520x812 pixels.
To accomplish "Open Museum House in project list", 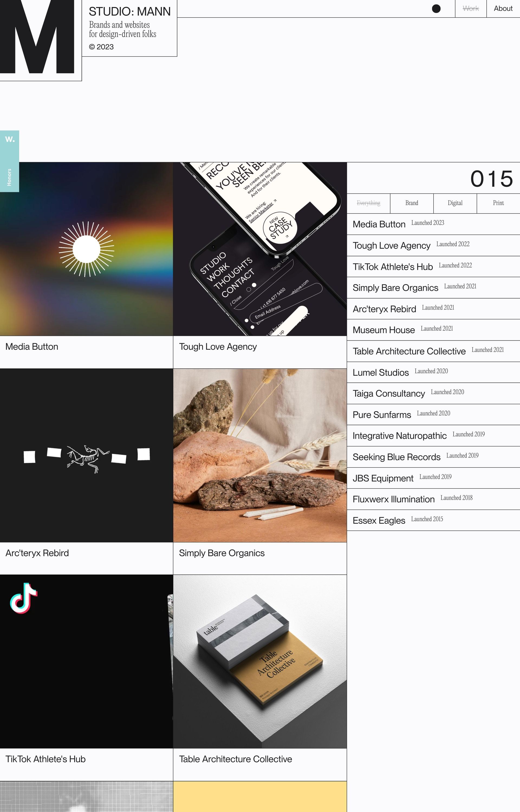I will click(383, 330).
